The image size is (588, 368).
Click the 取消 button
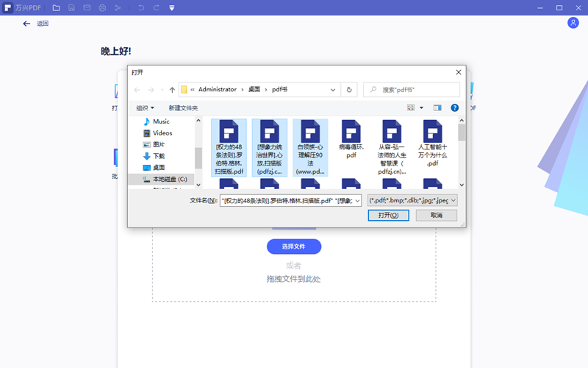pyautogui.click(x=436, y=215)
